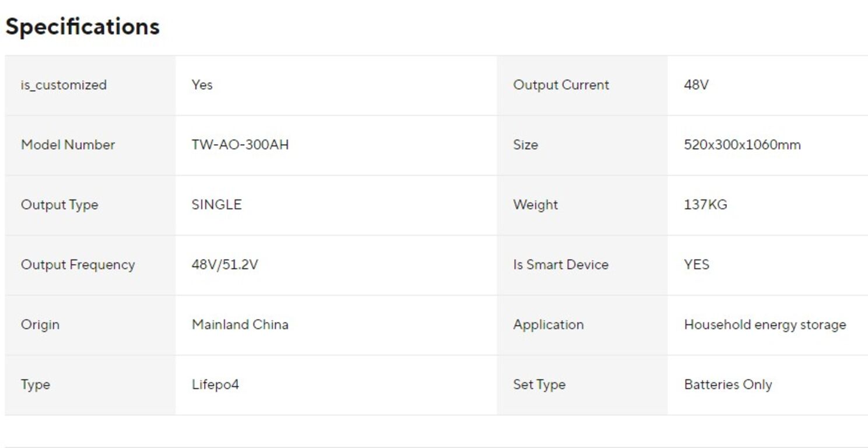Click the Model Number value TW-AO-300AH

click(x=240, y=145)
